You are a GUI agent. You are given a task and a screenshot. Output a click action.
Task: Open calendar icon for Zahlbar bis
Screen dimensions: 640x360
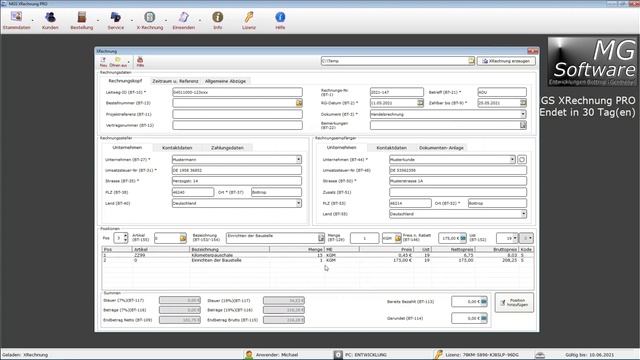tap(523, 103)
